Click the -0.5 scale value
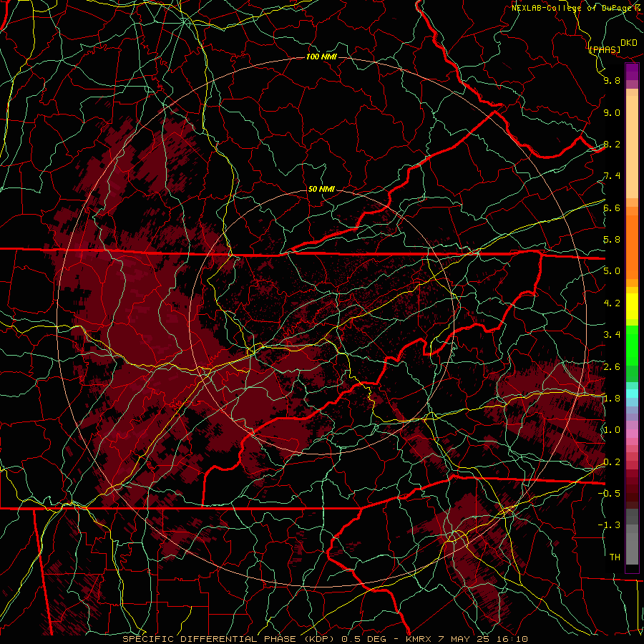Image resolution: width=644 pixels, height=644 pixels. [x=609, y=493]
